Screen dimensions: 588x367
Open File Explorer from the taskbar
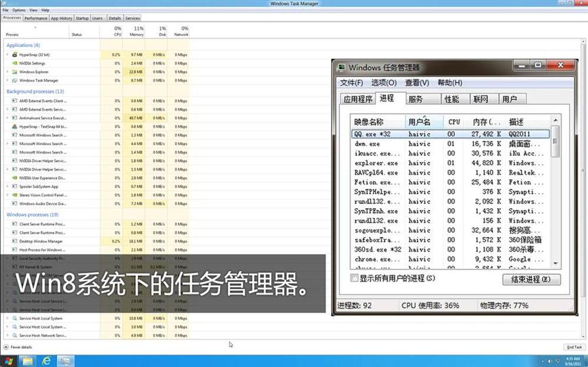coord(28,361)
